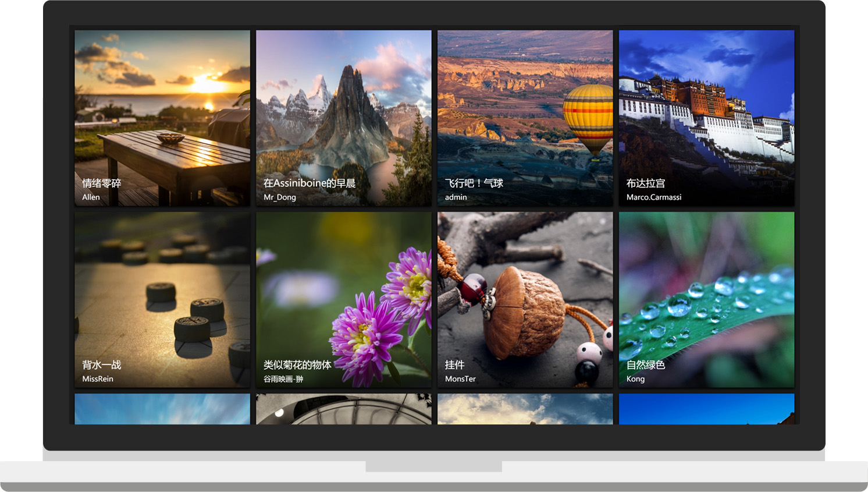Click the title "背水一战"
This screenshot has width=868, height=492.
tap(102, 365)
